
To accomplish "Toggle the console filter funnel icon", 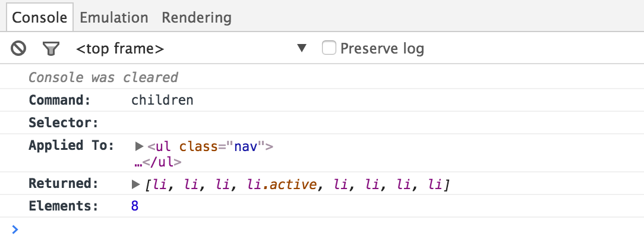I will coord(52,48).
